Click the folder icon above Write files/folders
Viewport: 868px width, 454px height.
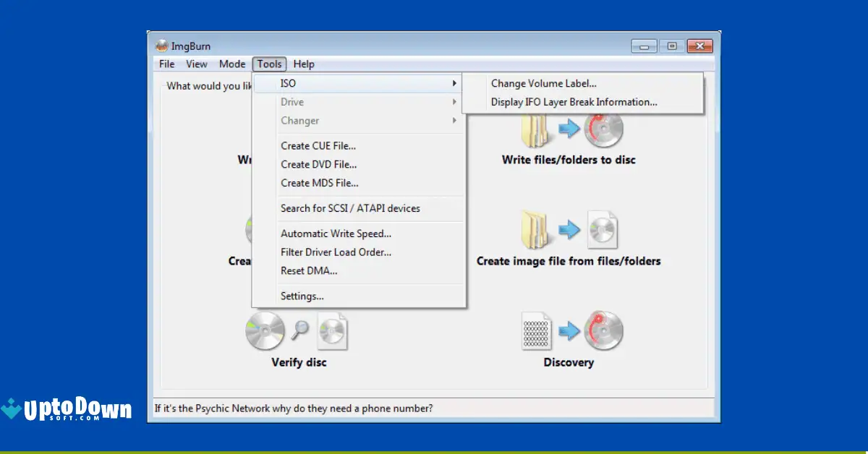[x=536, y=129]
